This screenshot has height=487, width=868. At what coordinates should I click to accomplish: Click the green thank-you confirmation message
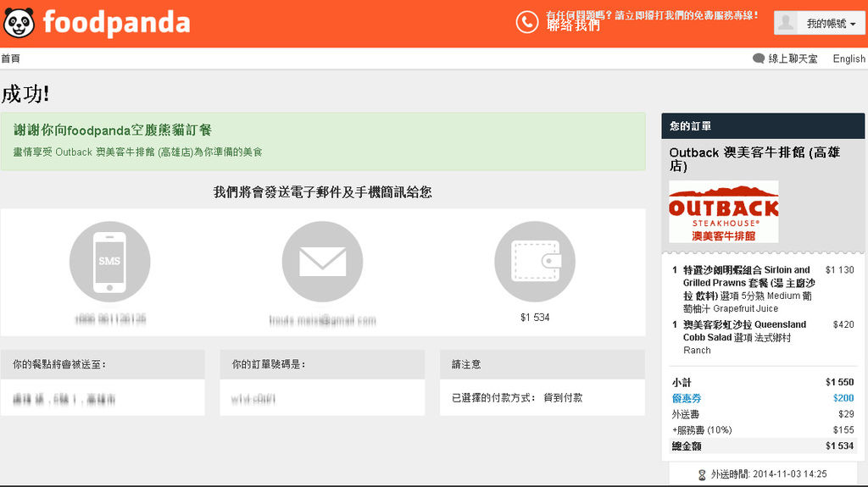click(x=323, y=141)
